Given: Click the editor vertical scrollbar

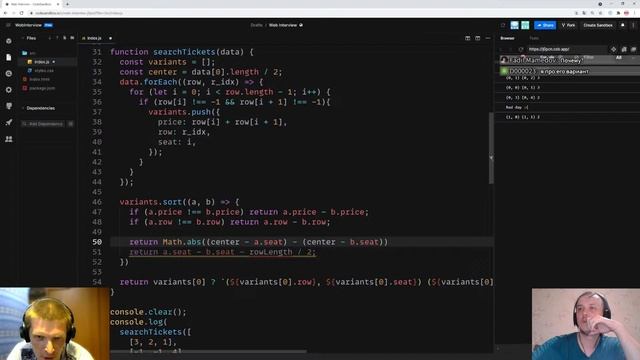Looking at the screenshot, I should click(491, 148).
